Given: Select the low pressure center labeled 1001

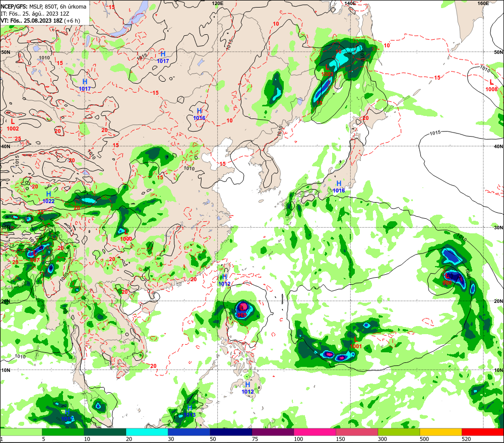Looking at the screenshot, I should click(x=356, y=343).
